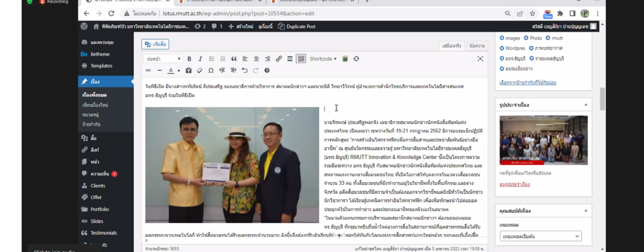Toggle italic formatting in the editor

click(x=200, y=59)
